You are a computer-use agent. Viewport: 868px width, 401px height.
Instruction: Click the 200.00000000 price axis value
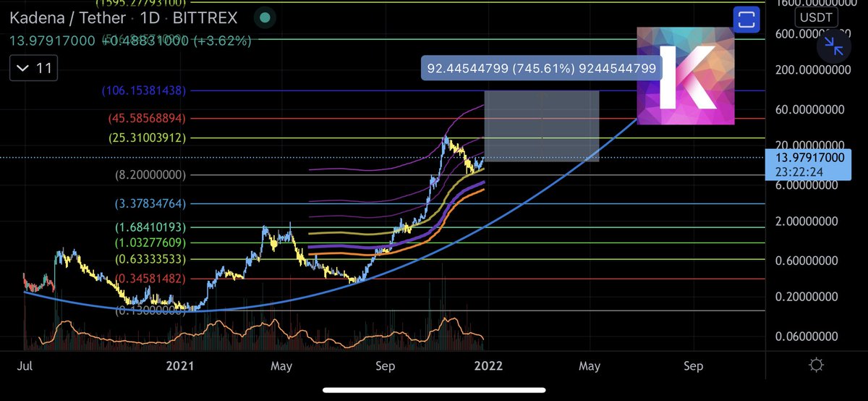point(814,69)
